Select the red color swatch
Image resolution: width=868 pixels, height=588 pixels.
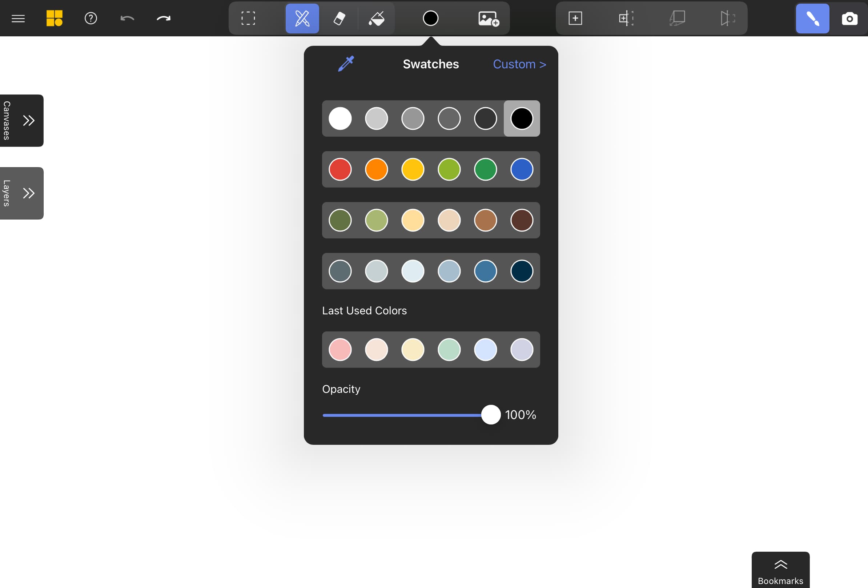tap(340, 169)
